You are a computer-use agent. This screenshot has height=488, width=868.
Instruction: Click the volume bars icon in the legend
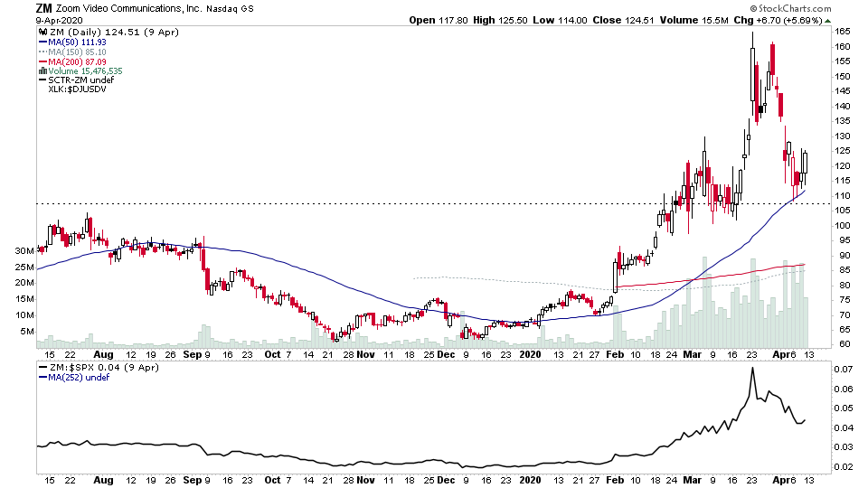click(x=42, y=70)
